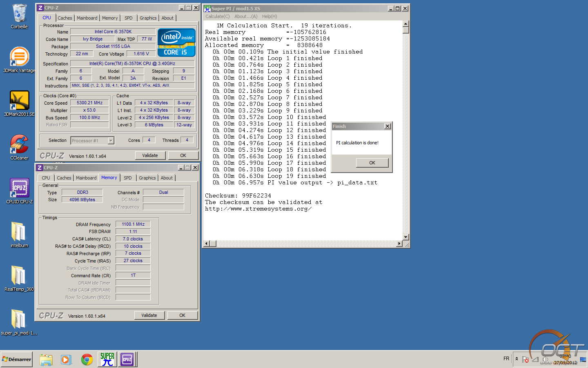The image size is (588, 368).
Task: Click the Bus Speed value 100.0 MHz
Action: [x=90, y=117]
